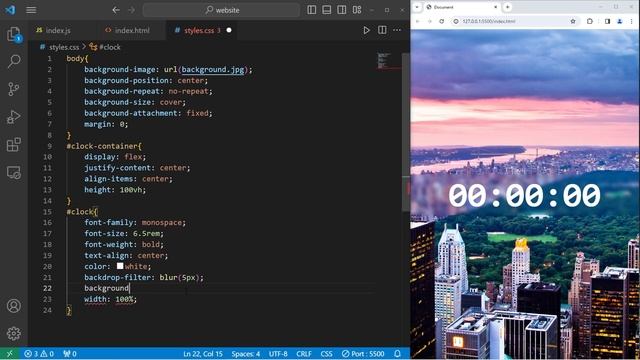The image size is (640, 360).
Task: Change the end-of-line sequence via CRLF
Action: [x=304, y=353]
